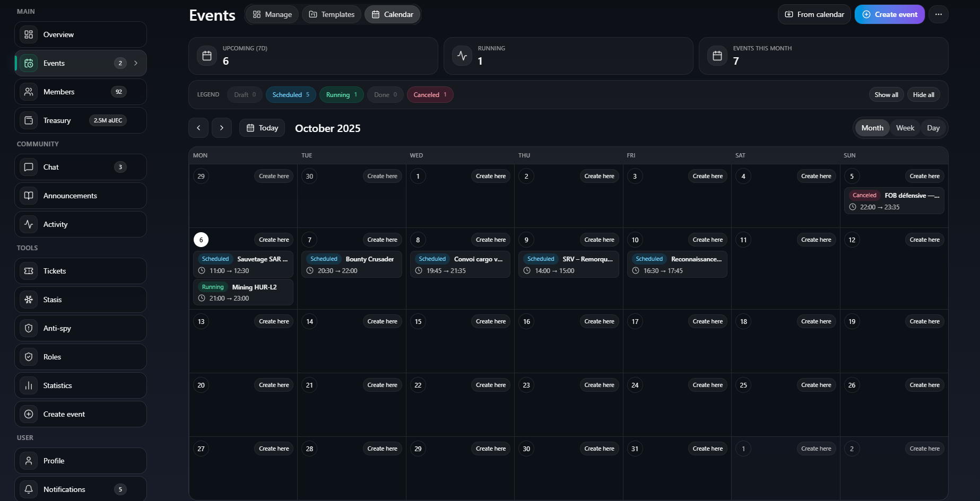Screen dimensions: 980x501
Task: Switch to the Templates tab
Action: tap(332, 14)
